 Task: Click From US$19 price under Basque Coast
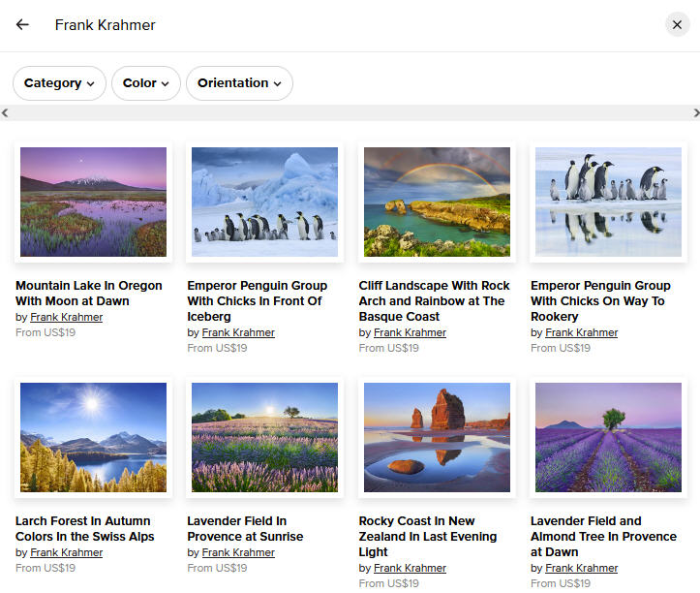click(x=389, y=348)
